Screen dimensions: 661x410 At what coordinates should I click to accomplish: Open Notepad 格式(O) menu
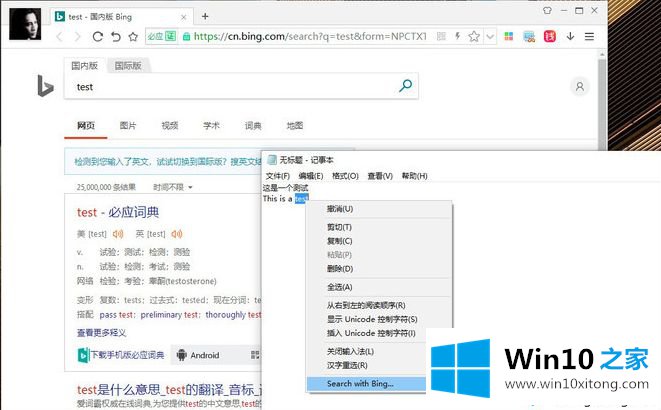click(x=345, y=176)
